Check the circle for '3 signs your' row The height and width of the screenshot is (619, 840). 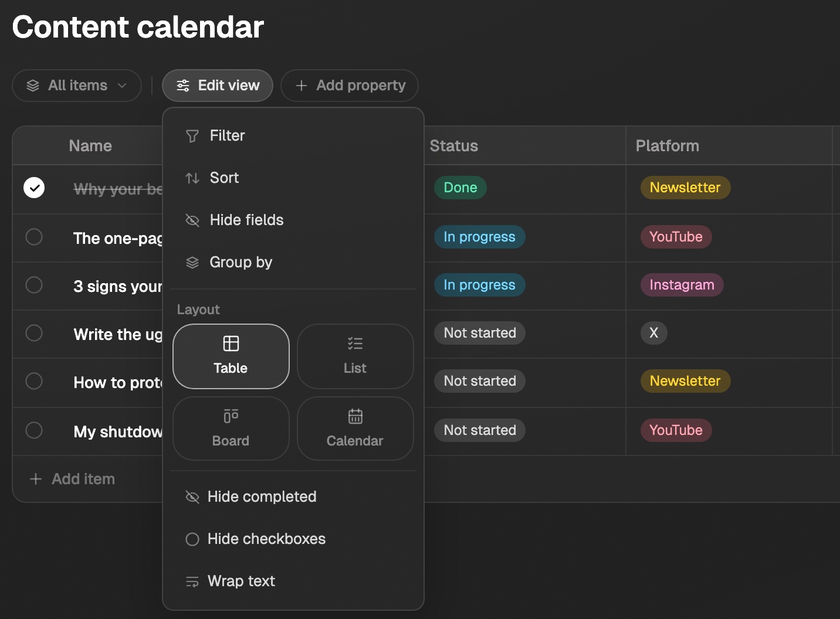click(34, 285)
